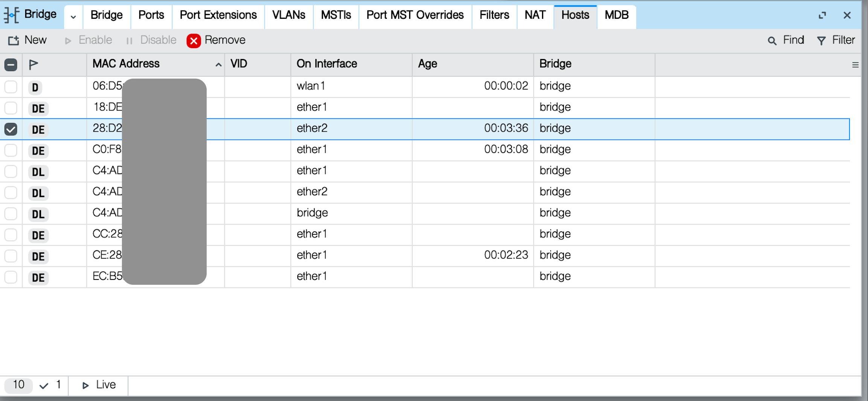Click the Live play icon
The height and width of the screenshot is (401, 868).
[x=85, y=385]
